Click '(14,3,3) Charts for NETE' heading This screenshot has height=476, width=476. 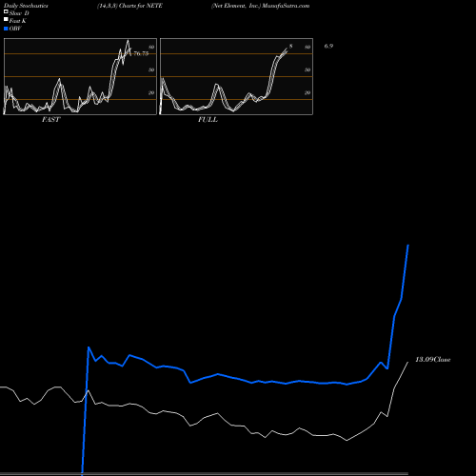(129, 6)
